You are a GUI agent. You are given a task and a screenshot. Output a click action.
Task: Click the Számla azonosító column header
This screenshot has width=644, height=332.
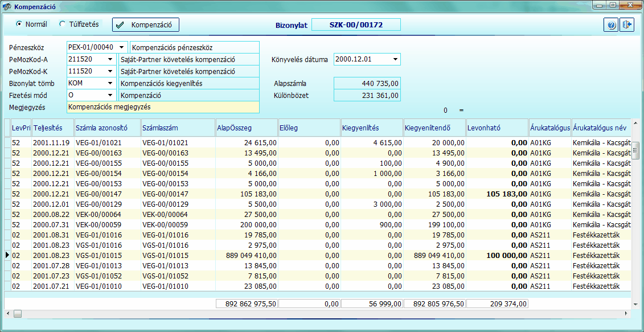(x=108, y=128)
